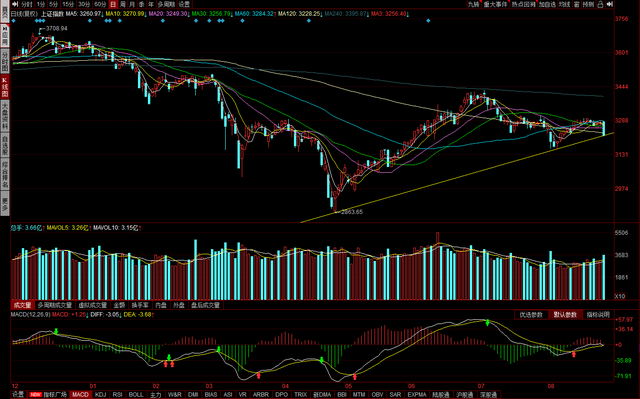This screenshot has width=640, height=399.
Task: Click the panel toggle arrow at top-right
Action: (x=610, y=4)
